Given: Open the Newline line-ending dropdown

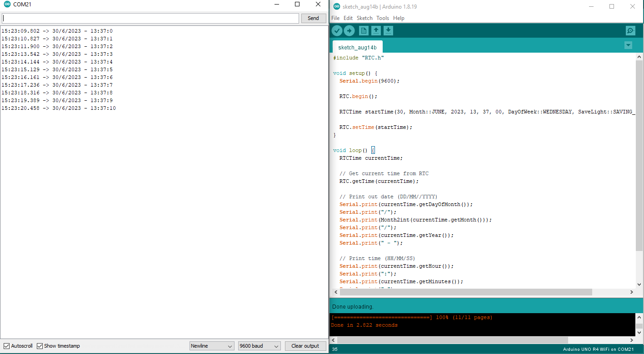Looking at the screenshot, I should (x=212, y=346).
